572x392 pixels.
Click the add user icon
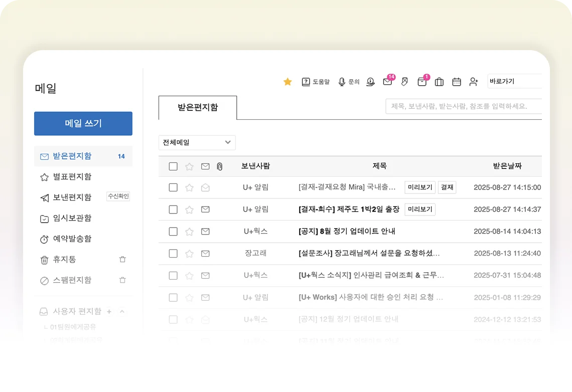point(474,82)
